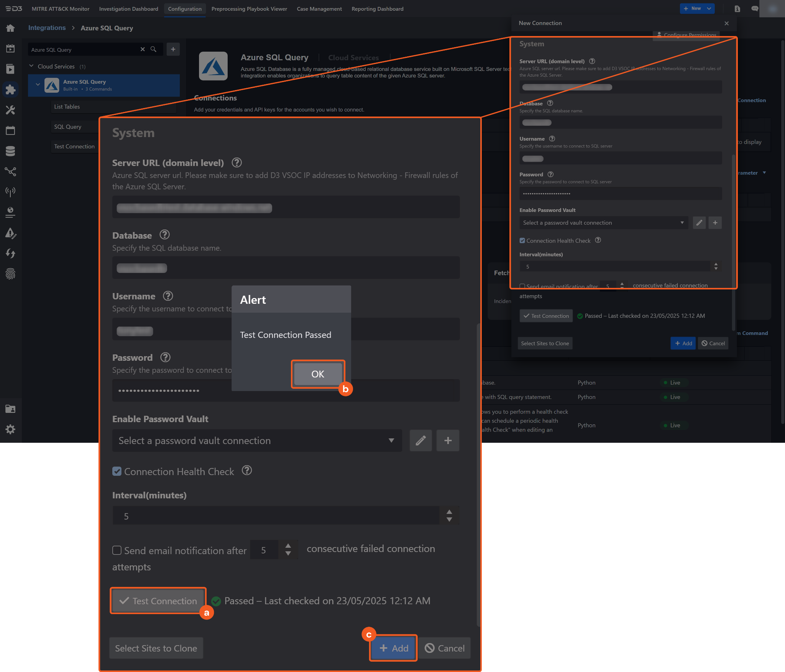Viewport: 785px width, 672px height.
Task: Click the help icon beside Server URL label
Action: pyautogui.click(x=236, y=163)
